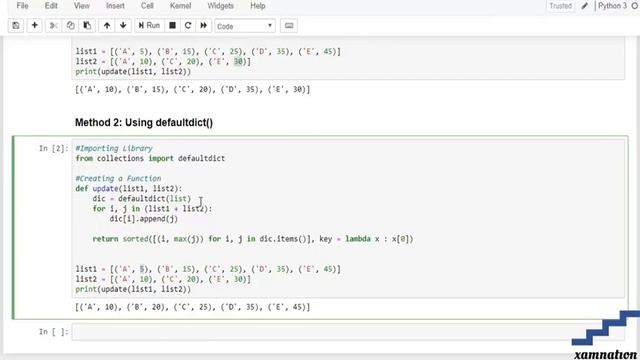Move the selected cell up arrow
Viewport: 640px width, 360px height.
pyautogui.click(x=107, y=26)
